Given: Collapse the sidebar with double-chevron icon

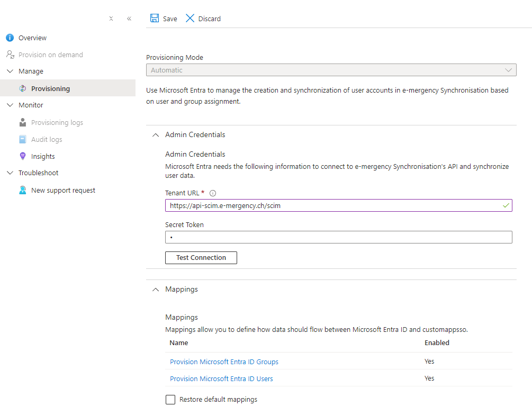Looking at the screenshot, I should [x=129, y=19].
